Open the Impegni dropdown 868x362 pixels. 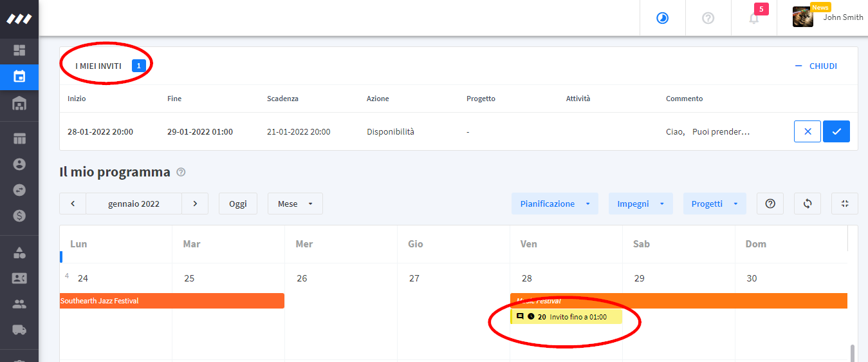[x=640, y=204]
